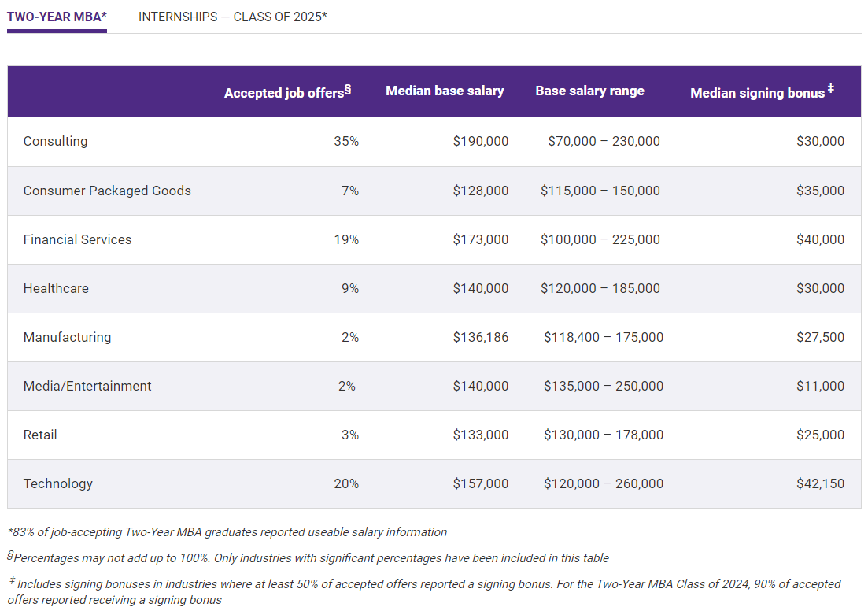The height and width of the screenshot is (611, 868).
Task: Click the 19% Financial Services offers cell
Action: click(345, 239)
